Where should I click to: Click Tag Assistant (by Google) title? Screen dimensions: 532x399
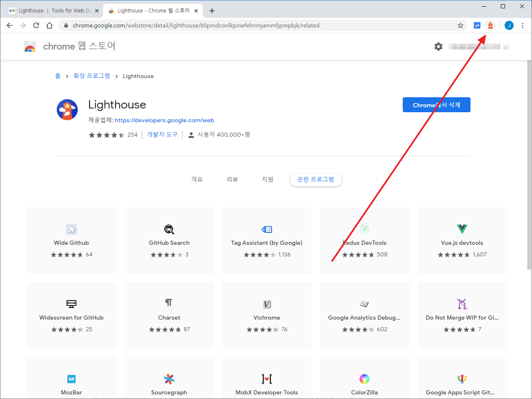pos(267,243)
